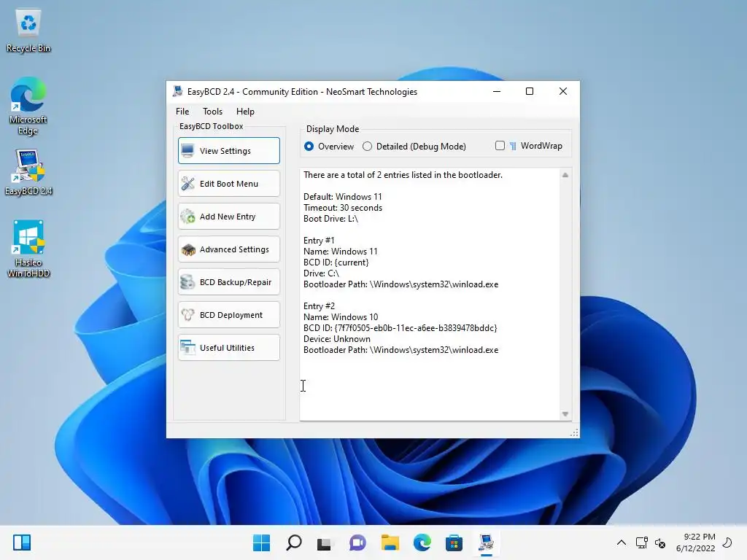Select Hasleo WinToHDD desktop shortcut

click(28, 249)
